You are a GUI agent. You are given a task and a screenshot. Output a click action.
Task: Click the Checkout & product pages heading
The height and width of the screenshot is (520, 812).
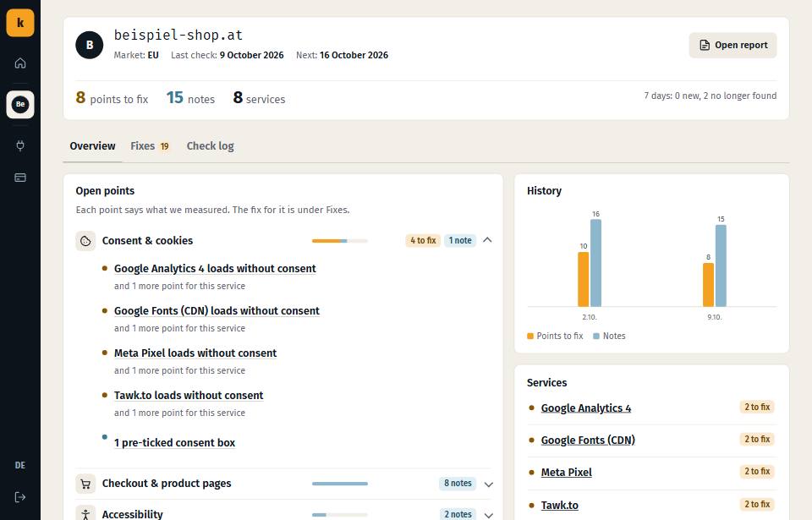[x=167, y=484]
